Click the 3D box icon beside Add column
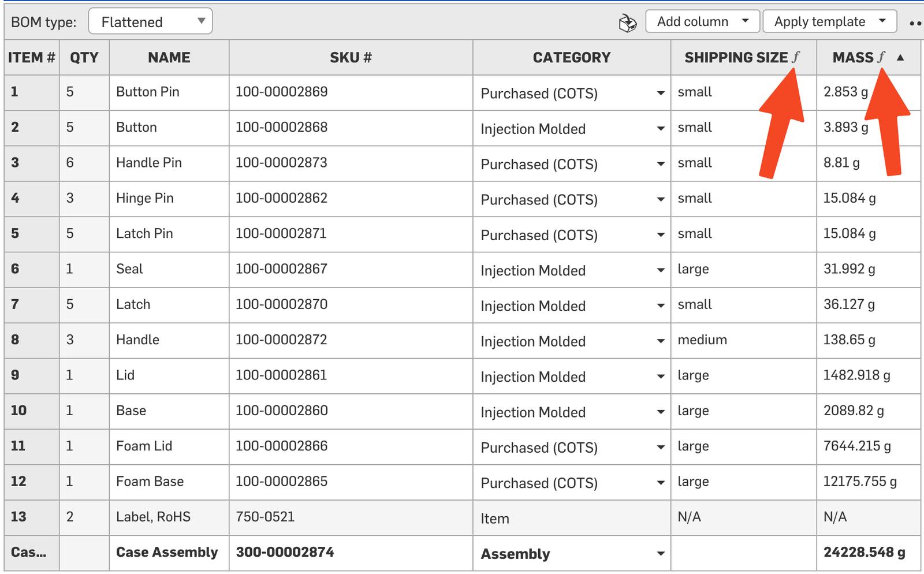Screen dimensions: 924x574 coord(627,23)
